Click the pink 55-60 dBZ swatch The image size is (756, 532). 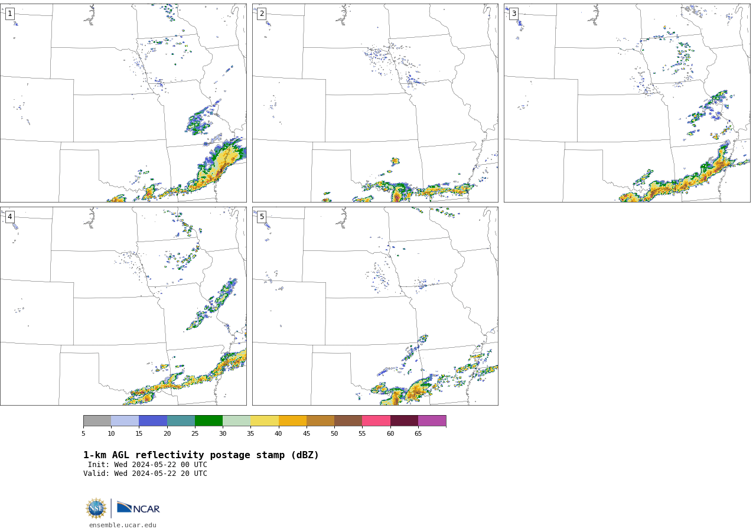click(x=376, y=420)
